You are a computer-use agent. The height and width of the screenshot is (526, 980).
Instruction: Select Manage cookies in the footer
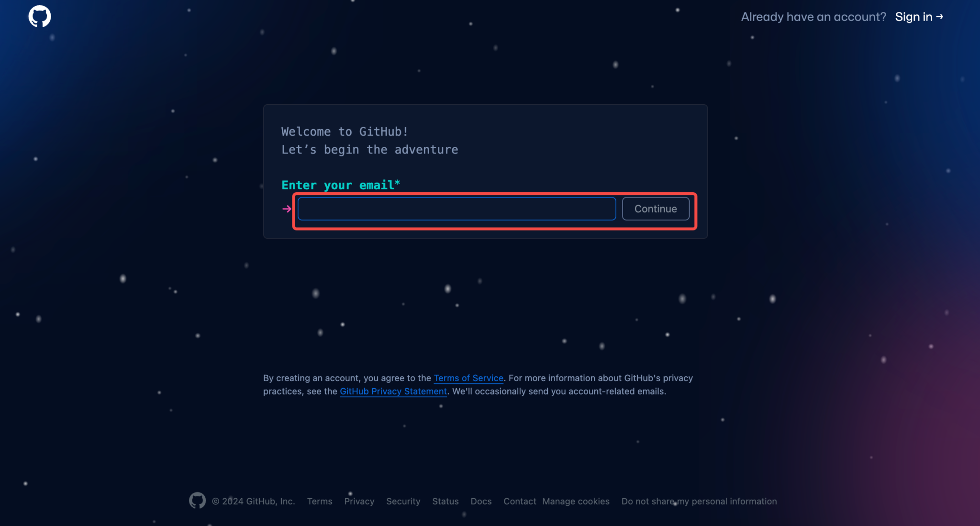coord(576,501)
